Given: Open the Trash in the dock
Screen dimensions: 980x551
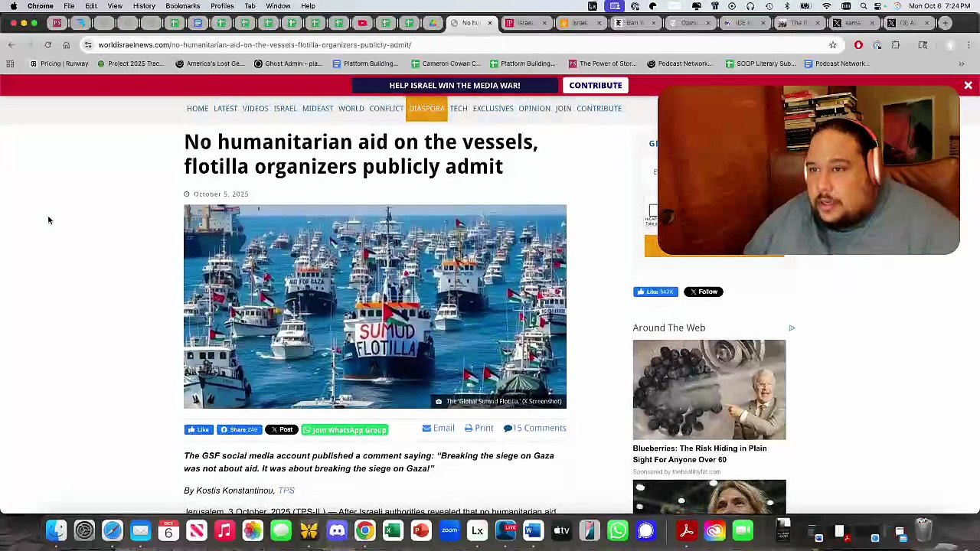Looking at the screenshot, I should coord(923,530).
